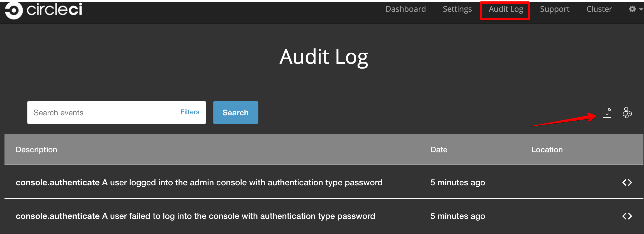Switch to the Cluster tab
The width and height of the screenshot is (644, 234).
pos(599,9)
